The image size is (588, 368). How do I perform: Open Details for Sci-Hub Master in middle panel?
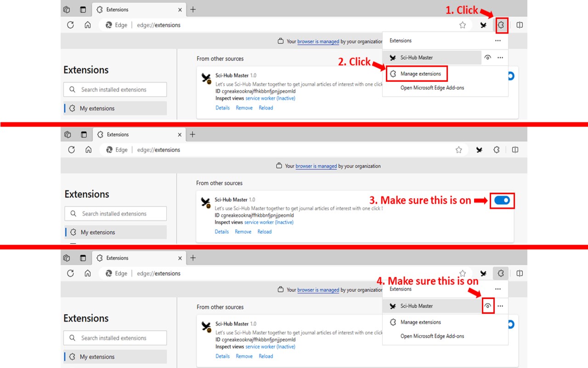click(222, 232)
